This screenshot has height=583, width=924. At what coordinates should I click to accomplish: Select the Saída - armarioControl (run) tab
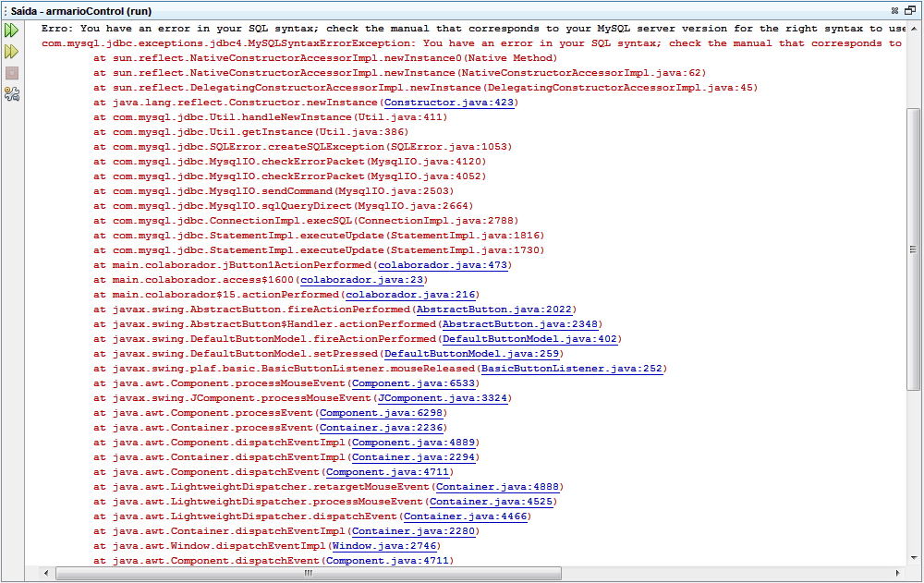(x=80, y=11)
